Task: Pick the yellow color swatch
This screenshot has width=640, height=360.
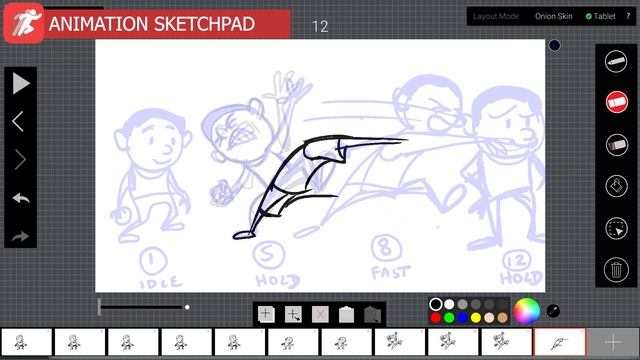Action: tap(476, 318)
